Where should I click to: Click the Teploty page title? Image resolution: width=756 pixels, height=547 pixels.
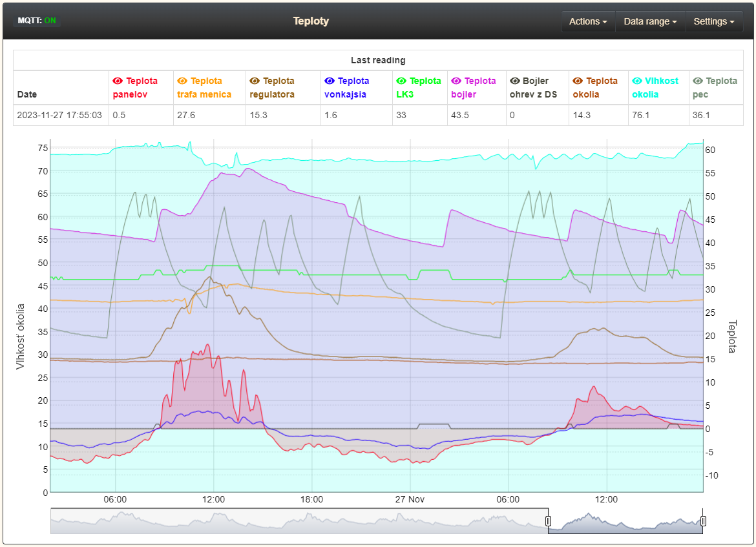pyautogui.click(x=311, y=21)
